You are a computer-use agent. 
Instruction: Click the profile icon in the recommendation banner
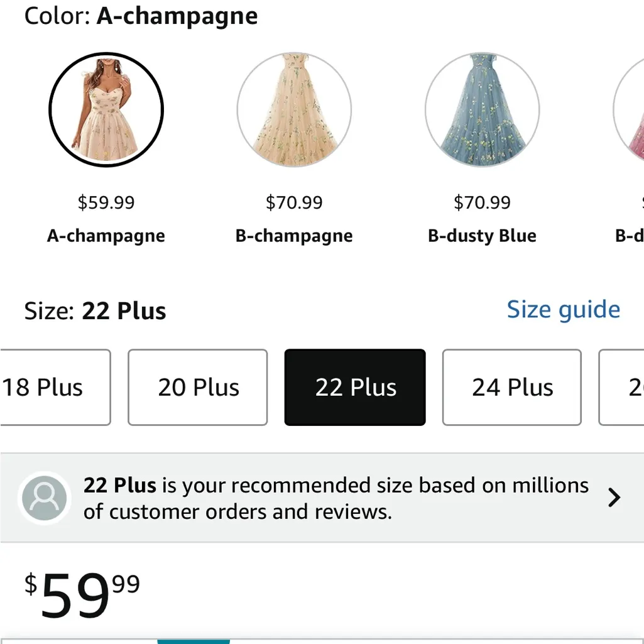pyautogui.click(x=44, y=497)
